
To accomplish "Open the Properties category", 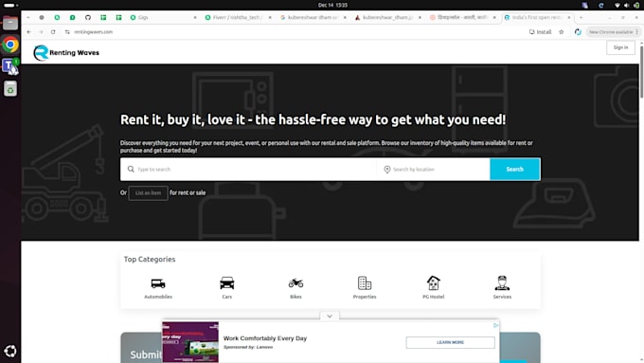I will tap(365, 288).
